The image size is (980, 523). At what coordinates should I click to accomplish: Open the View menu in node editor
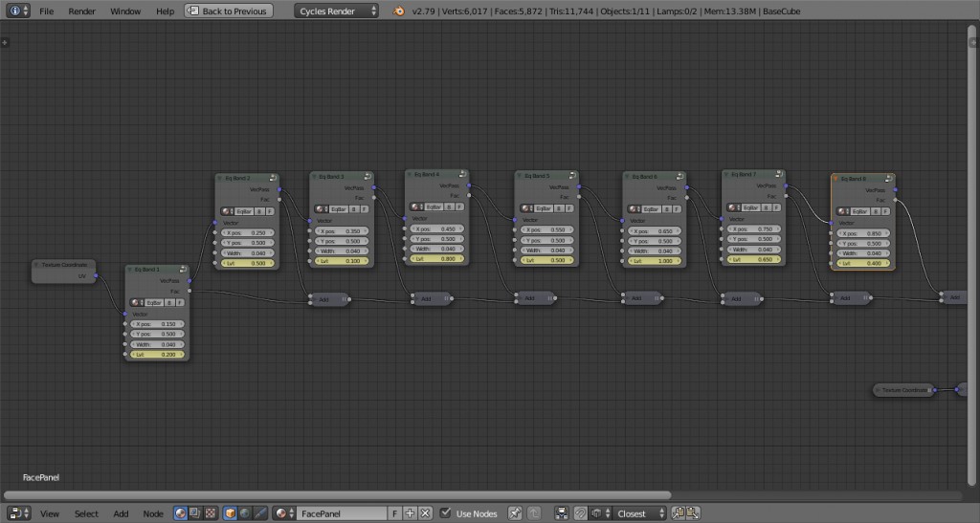50,513
